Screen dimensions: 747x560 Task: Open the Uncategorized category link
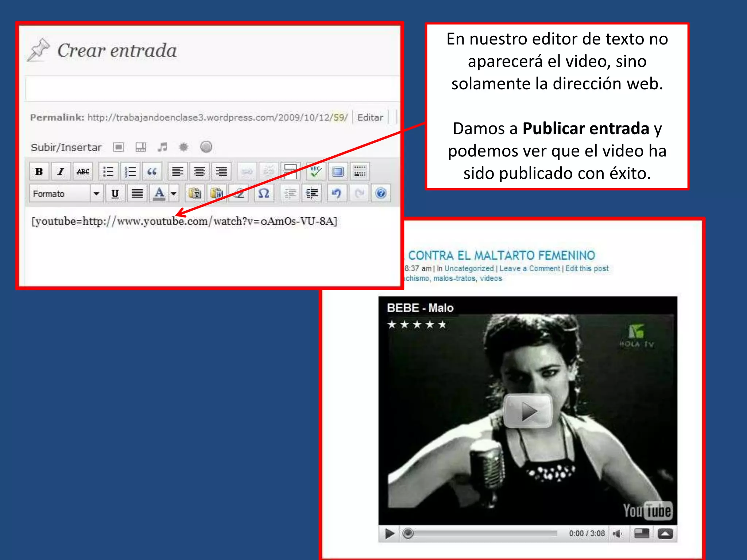pos(469,268)
